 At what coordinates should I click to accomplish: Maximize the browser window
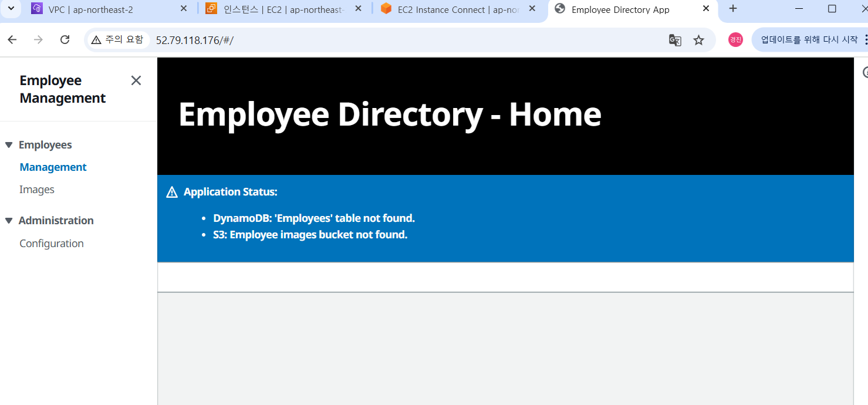pyautogui.click(x=832, y=9)
